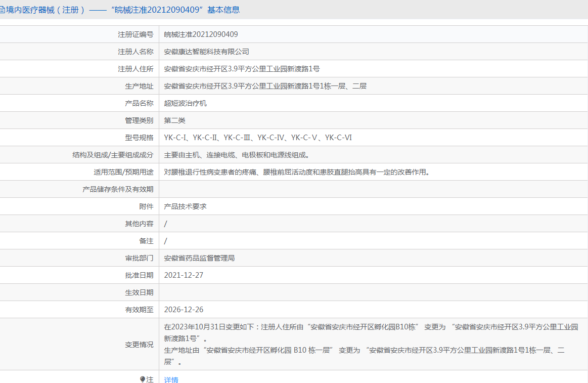Select label 生产地址
This screenshot has height=383, width=588.
139,87
